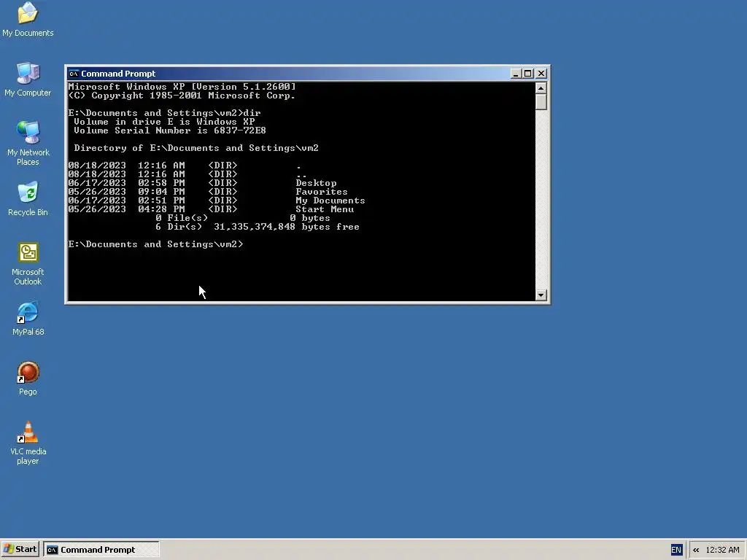Click the 'Favorites' directory entry
This screenshot has height=560, width=747.
[x=322, y=192]
